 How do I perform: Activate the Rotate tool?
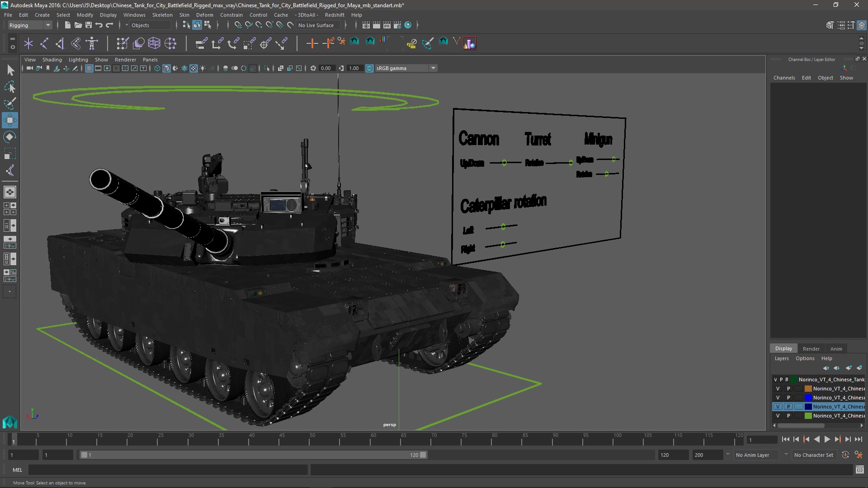pyautogui.click(x=10, y=137)
